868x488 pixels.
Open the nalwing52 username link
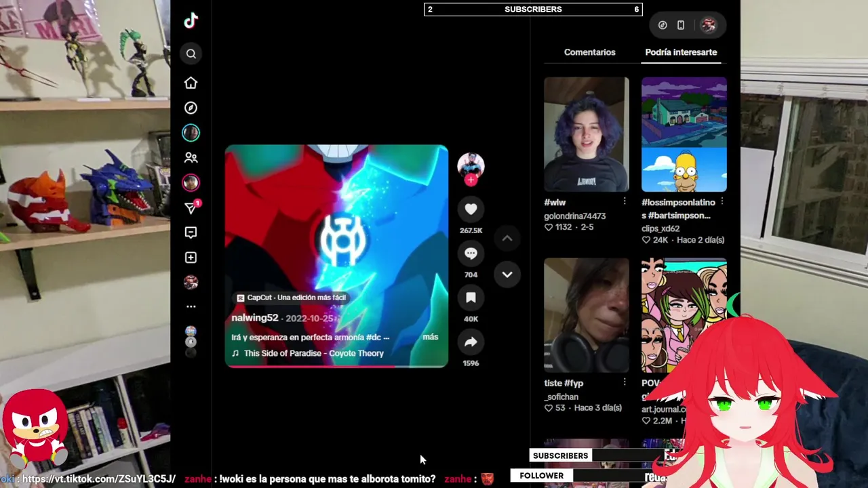(x=255, y=318)
